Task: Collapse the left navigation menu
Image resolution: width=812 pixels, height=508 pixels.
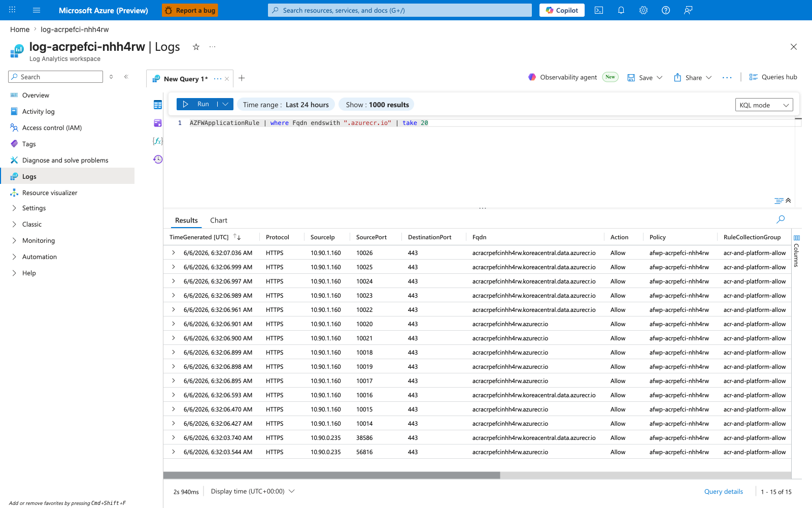Action: pos(126,77)
